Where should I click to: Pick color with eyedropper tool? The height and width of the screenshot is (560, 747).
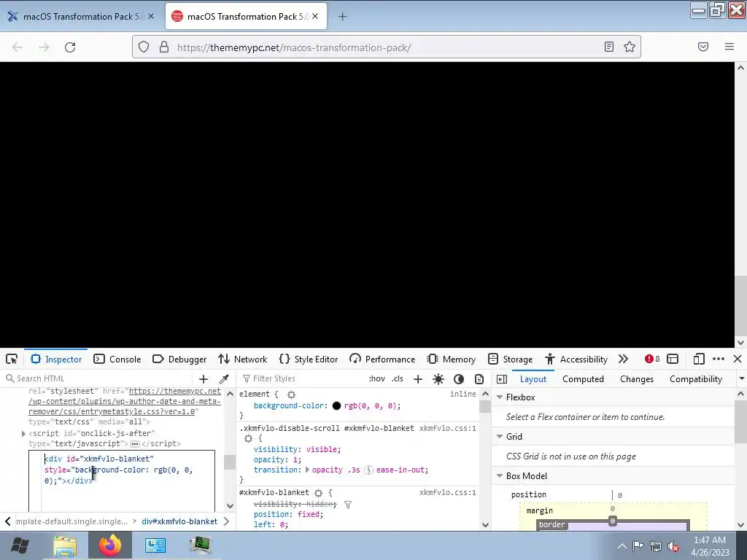click(x=224, y=379)
